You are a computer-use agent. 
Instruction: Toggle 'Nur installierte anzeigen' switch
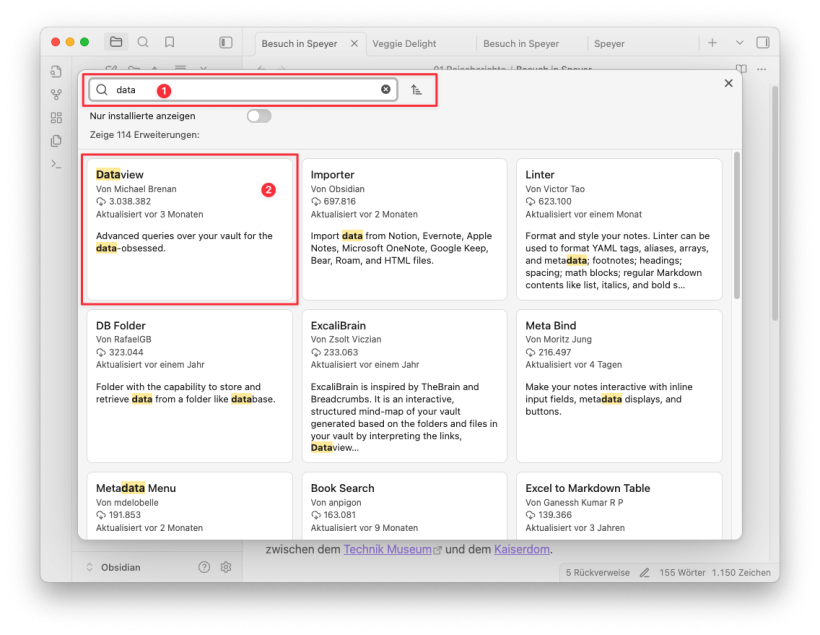point(259,116)
